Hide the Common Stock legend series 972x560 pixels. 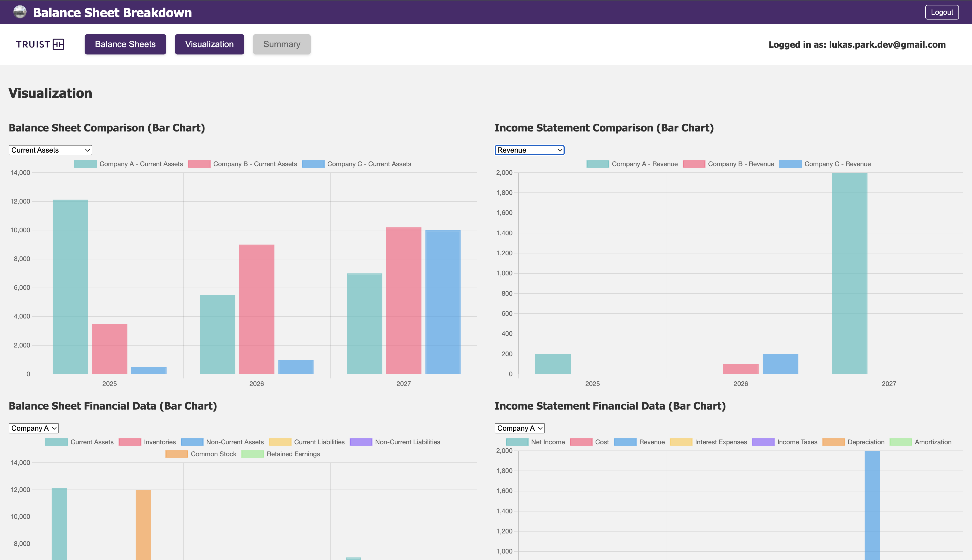coord(177,454)
